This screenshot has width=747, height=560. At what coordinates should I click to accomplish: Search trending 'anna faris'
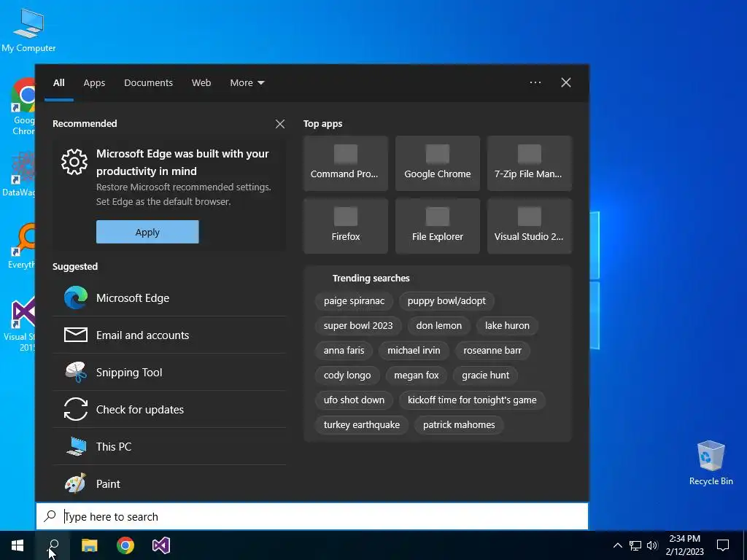[344, 351]
